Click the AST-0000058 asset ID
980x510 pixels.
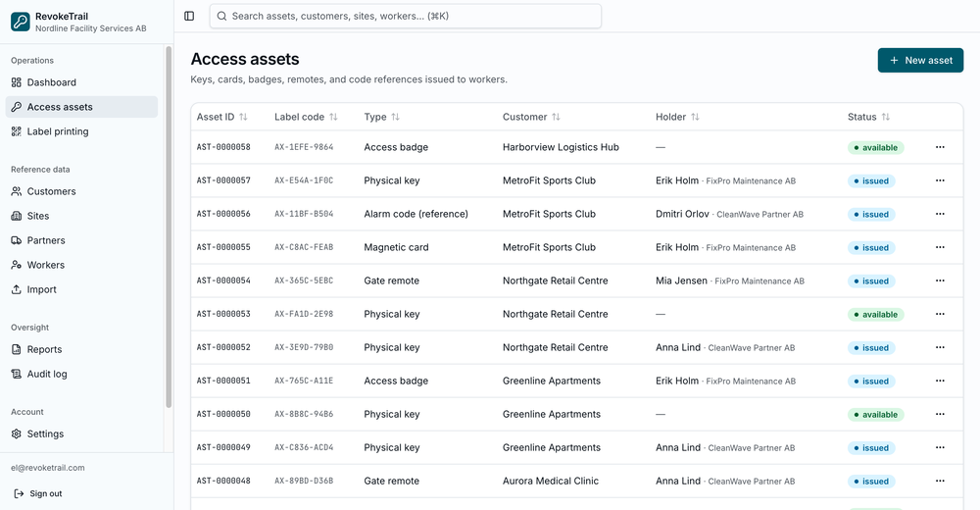(223, 147)
